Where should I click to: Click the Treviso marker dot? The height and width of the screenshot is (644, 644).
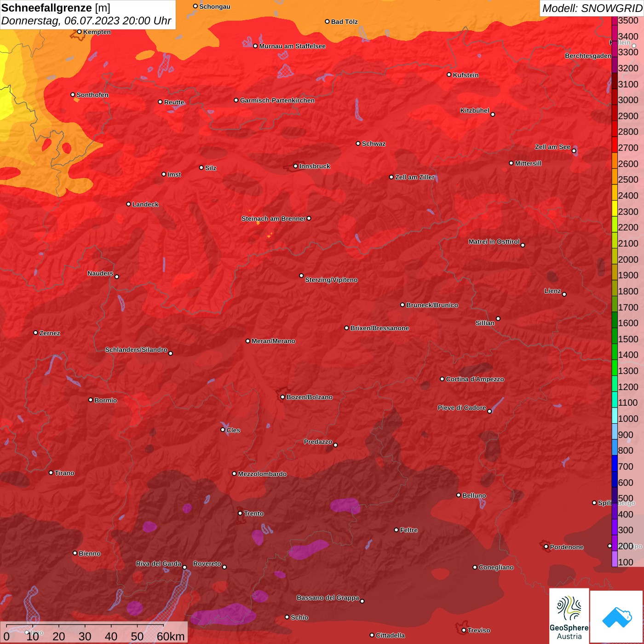coord(464,630)
